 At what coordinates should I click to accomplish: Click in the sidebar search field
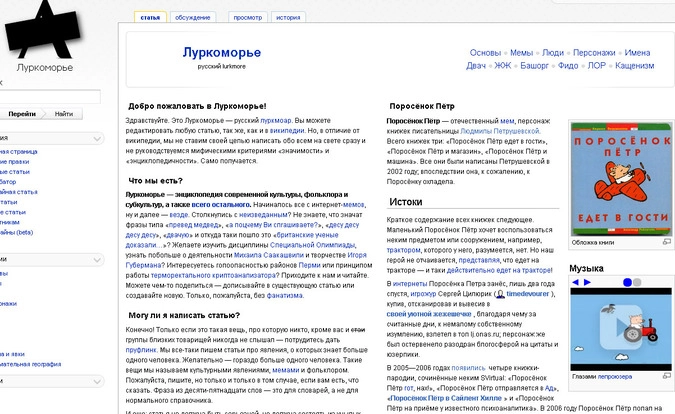click(x=48, y=96)
